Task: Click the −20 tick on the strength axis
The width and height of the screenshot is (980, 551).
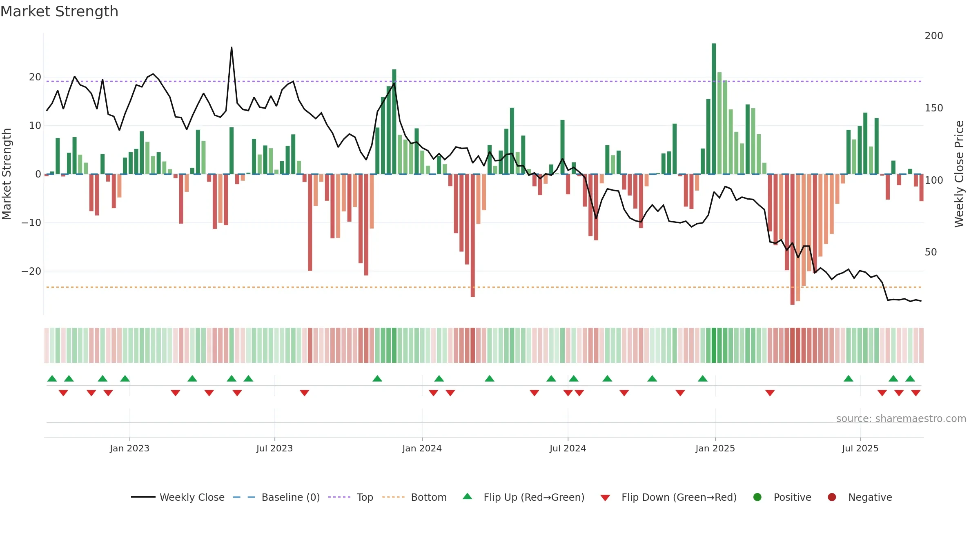Action: click(31, 271)
